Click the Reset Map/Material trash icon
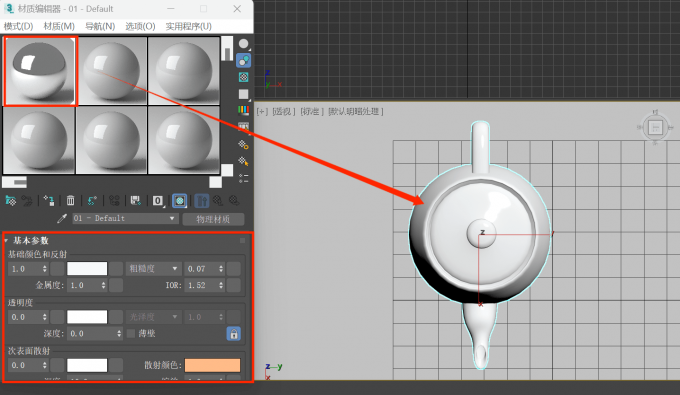The height and width of the screenshot is (395, 680). tap(70, 201)
